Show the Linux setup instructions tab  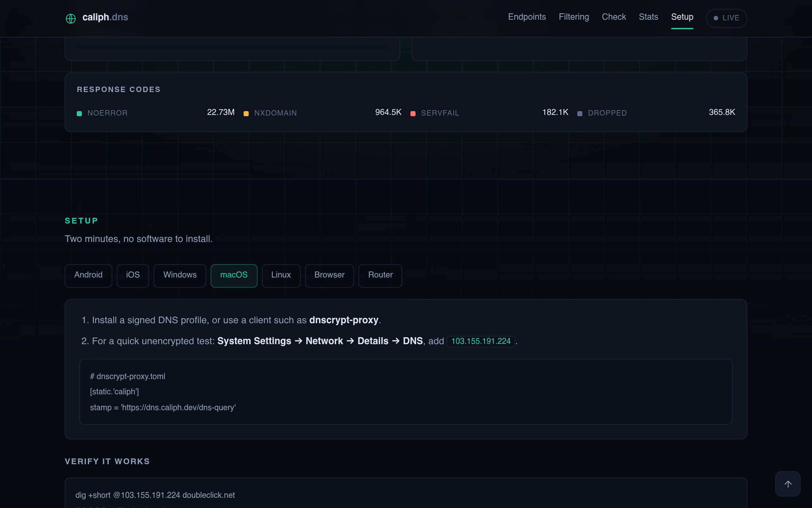(281, 276)
